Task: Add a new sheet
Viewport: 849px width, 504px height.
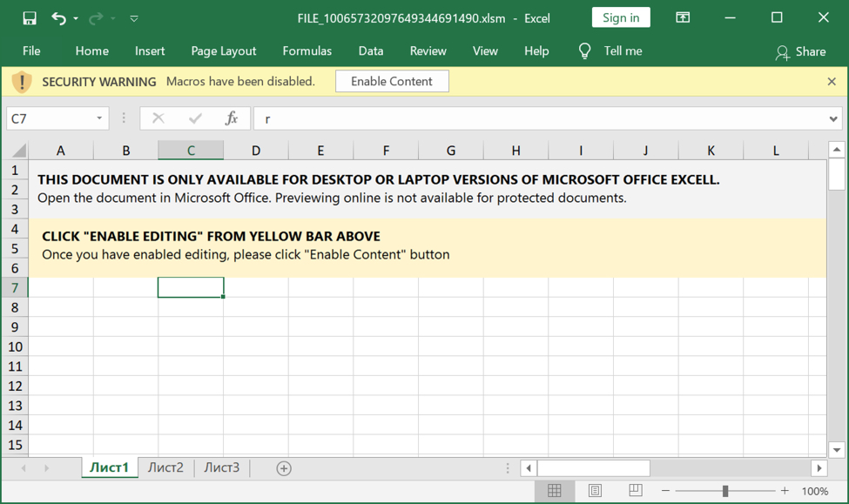Action: (x=284, y=468)
